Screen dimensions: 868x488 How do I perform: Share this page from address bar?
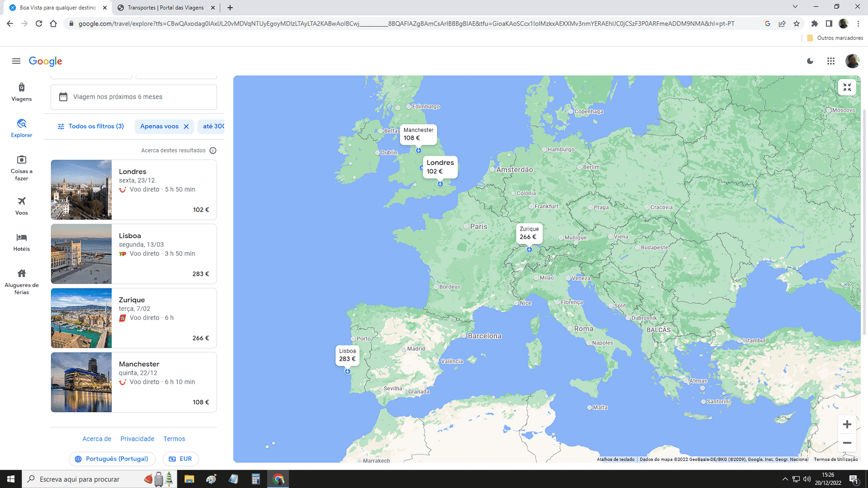point(782,23)
